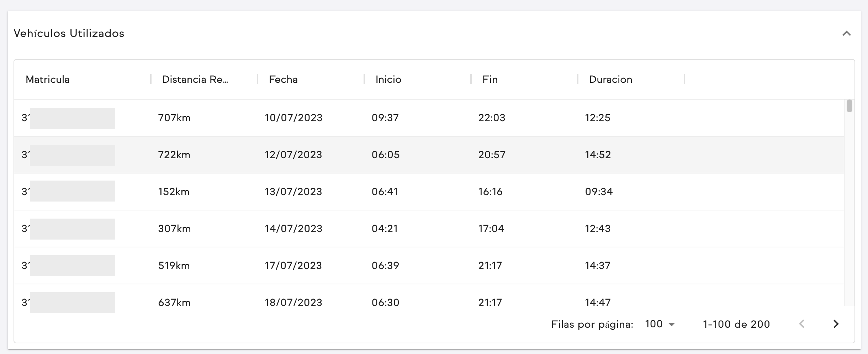Click the Vehículos Utilizados panel title
The image size is (868, 354).
(69, 33)
